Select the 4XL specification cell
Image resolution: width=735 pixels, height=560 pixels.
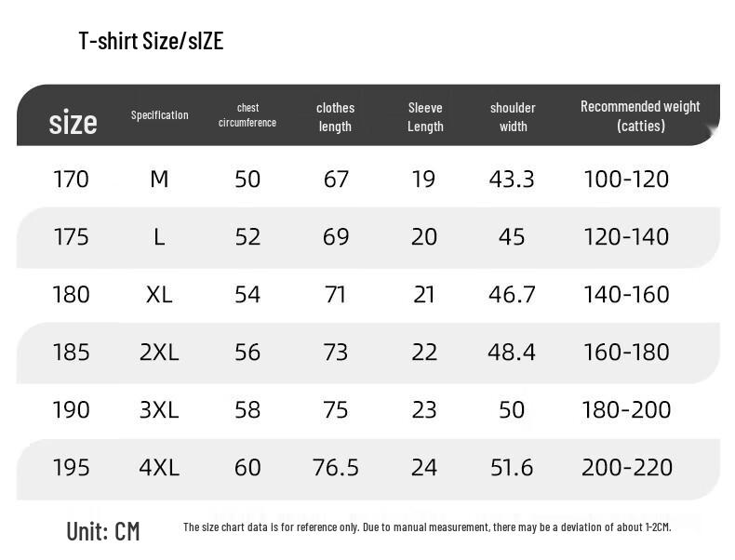[159, 468]
